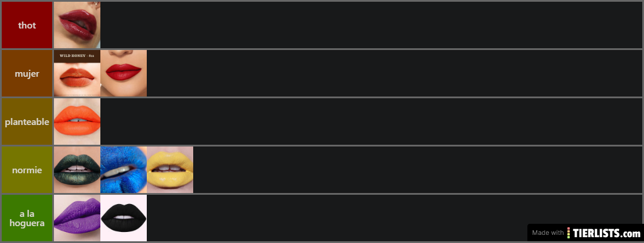Select the brown 'mujer' tier label

coord(27,73)
